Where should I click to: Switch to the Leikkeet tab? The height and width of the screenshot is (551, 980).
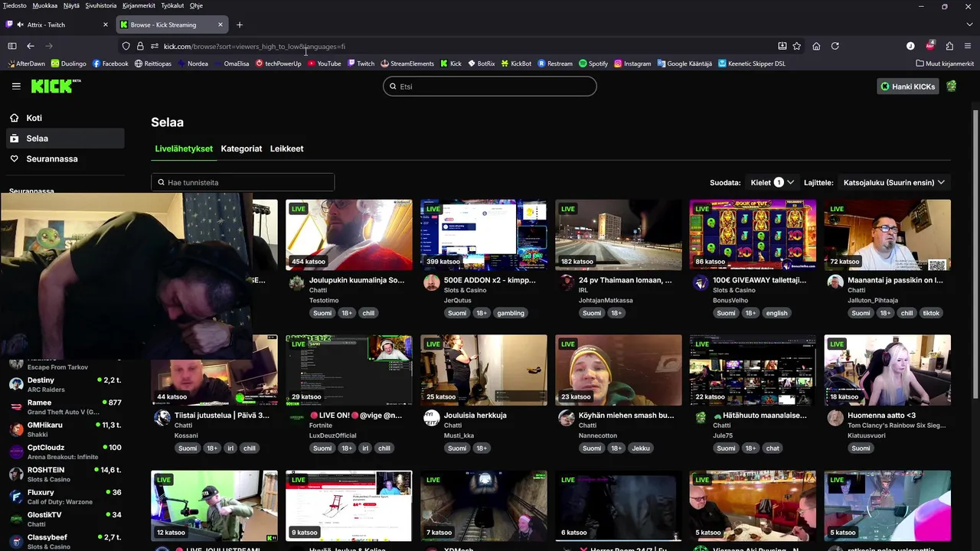tap(287, 148)
